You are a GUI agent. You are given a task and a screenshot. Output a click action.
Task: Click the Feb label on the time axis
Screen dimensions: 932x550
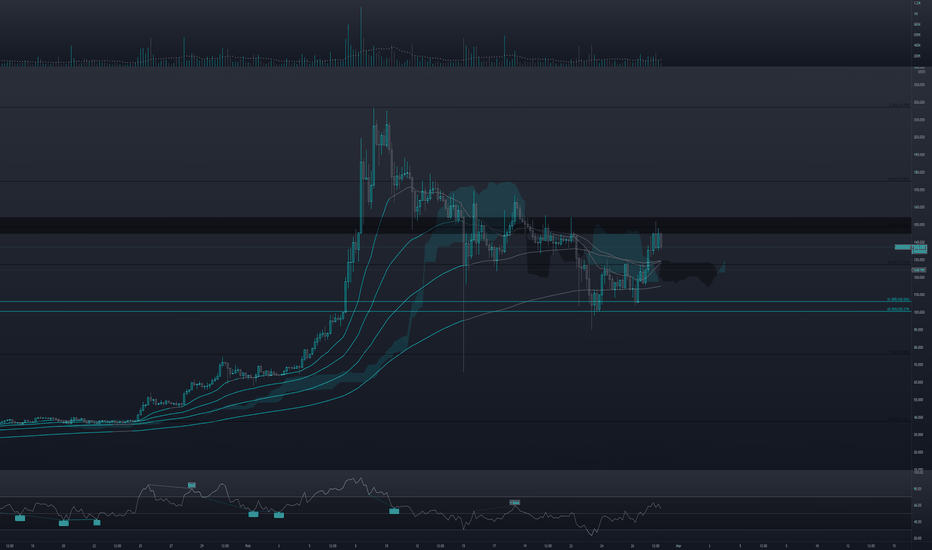(248, 545)
